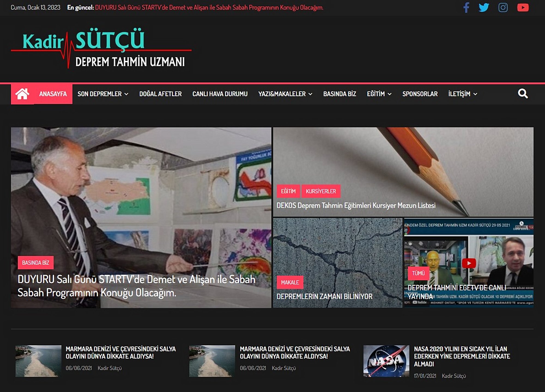This screenshot has height=392, width=545.
Task: Click the breaking news ticker headline
Action: pyautogui.click(x=209, y=8)
